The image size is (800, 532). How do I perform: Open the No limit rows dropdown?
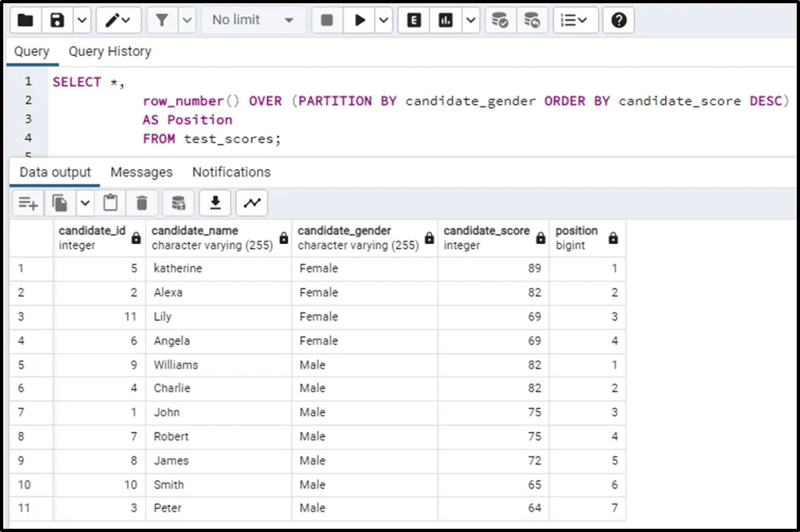click(253, 20)
